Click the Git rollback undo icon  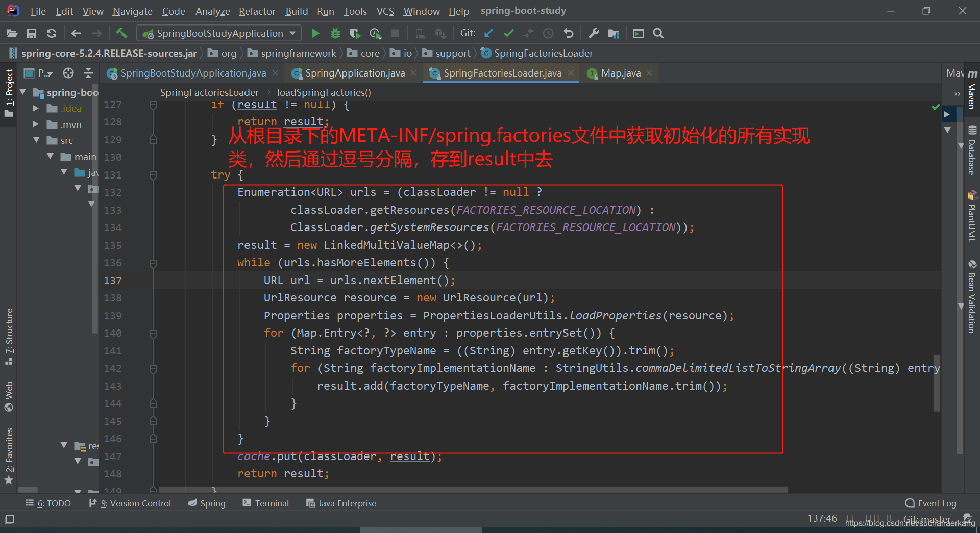coord(568,34)
